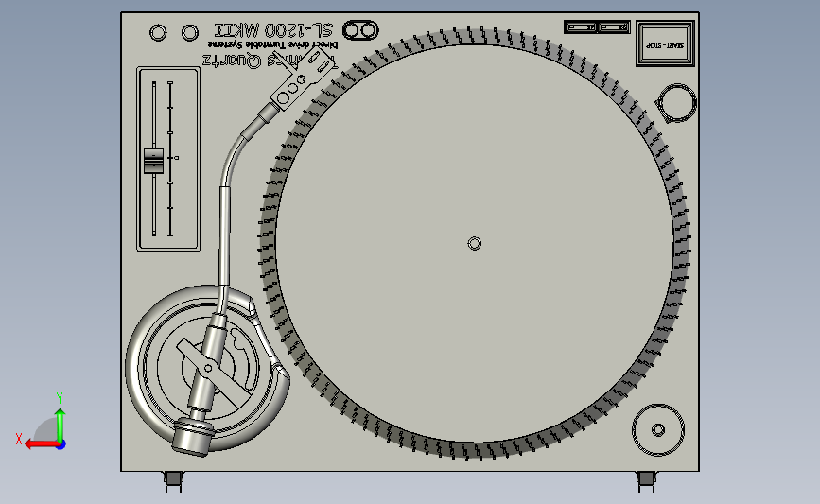The image size is (820, 504).
Task: Select the START-STOP button on the turntable model
Action: (665, 43)
